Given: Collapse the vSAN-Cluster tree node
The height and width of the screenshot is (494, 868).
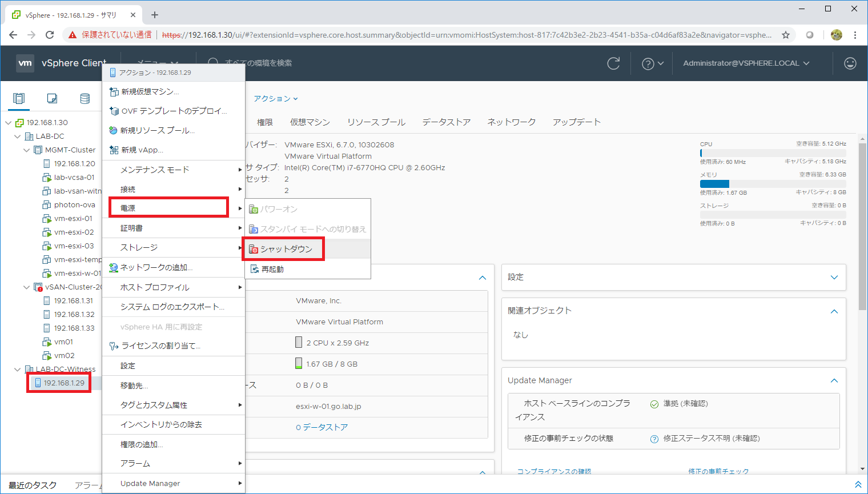Looking at the screenshot, I should [27, 287].
